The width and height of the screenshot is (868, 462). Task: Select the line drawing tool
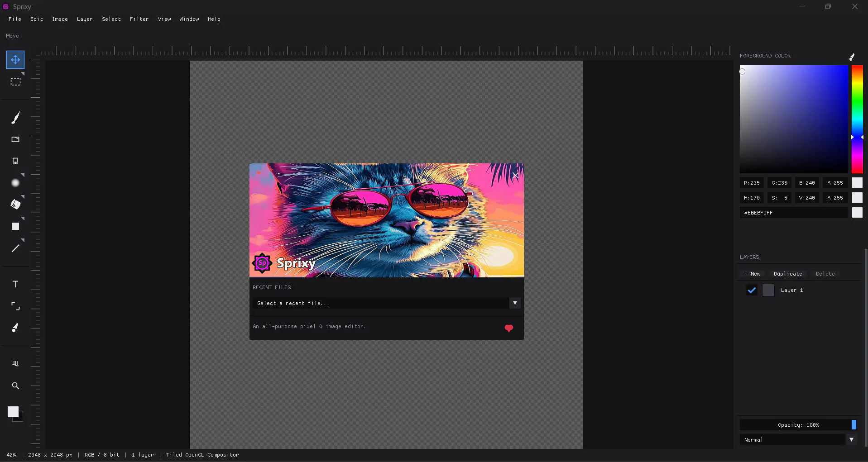(x=15, y=248)
